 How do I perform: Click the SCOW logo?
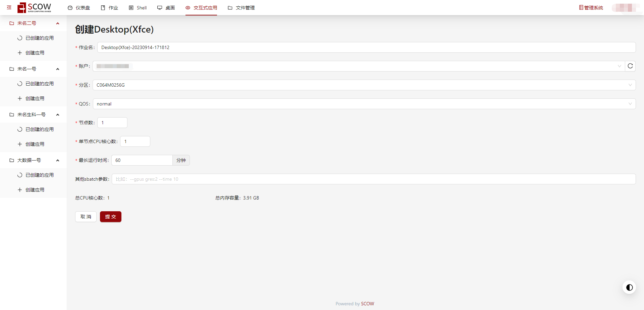click(35, 7)
